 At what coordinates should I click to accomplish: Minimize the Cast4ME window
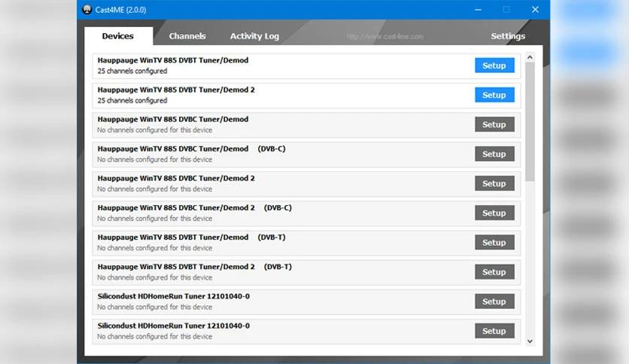point(478,10)
